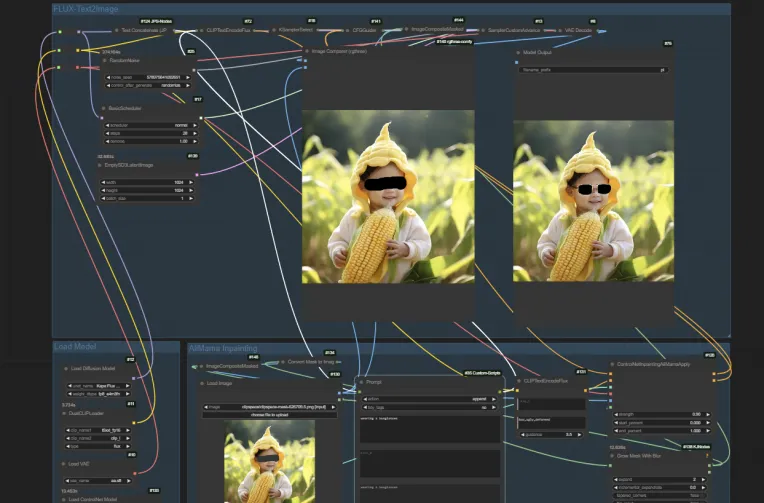Image resolution: width=764 pixels, height=503 pixels.
Task: Toggle the tapered_corners option
Action: coord(661,495)
